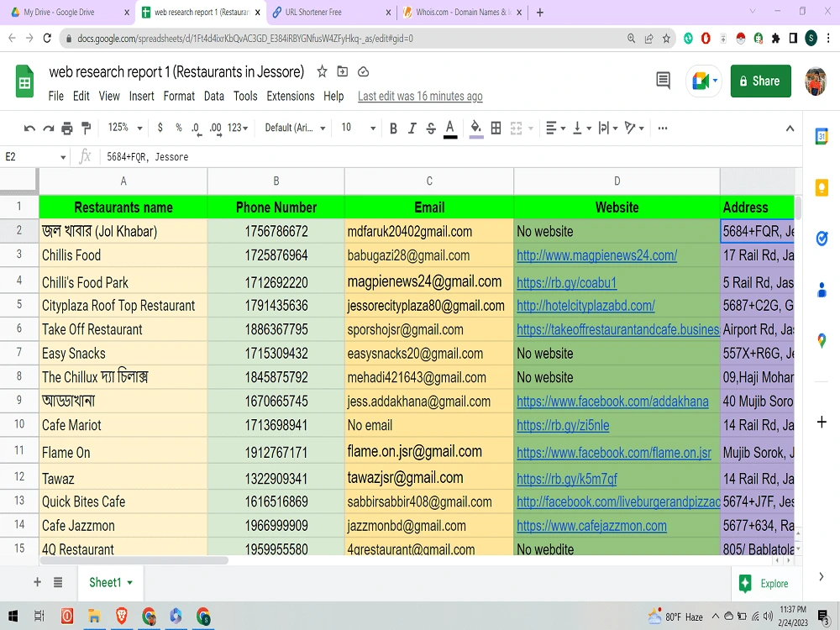Open the hotelcityplazabd.com link
The width and height of the screenshot is (840, 630).
coord(585,306)
